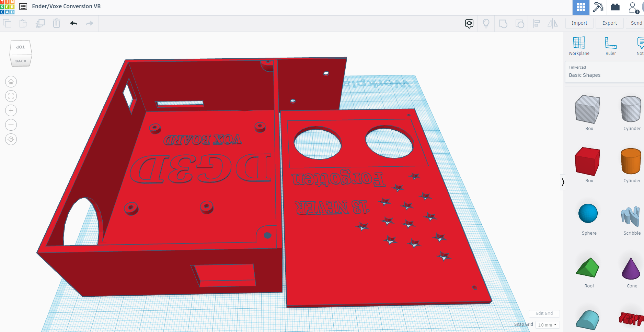Click the Copy toolbar icon
Viewport: 644px width, 332px height.
pyautogui.click(x=7, y=23)
